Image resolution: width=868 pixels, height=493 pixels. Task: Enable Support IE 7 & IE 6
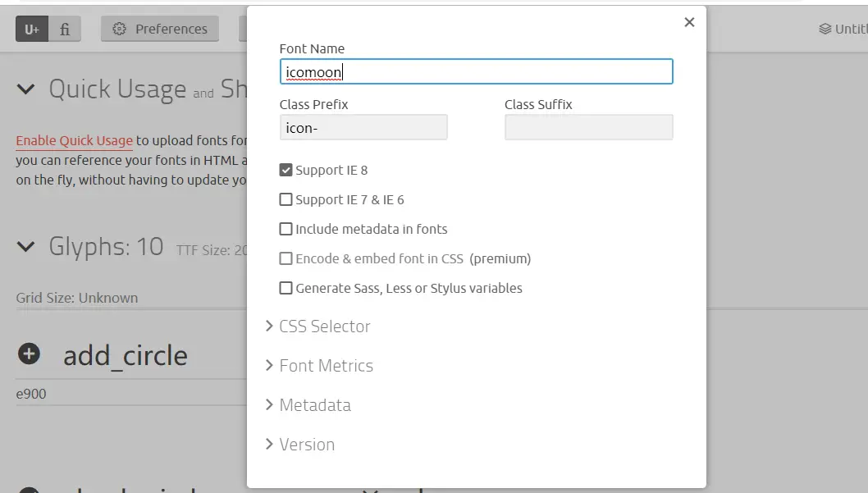click(286, 199)
